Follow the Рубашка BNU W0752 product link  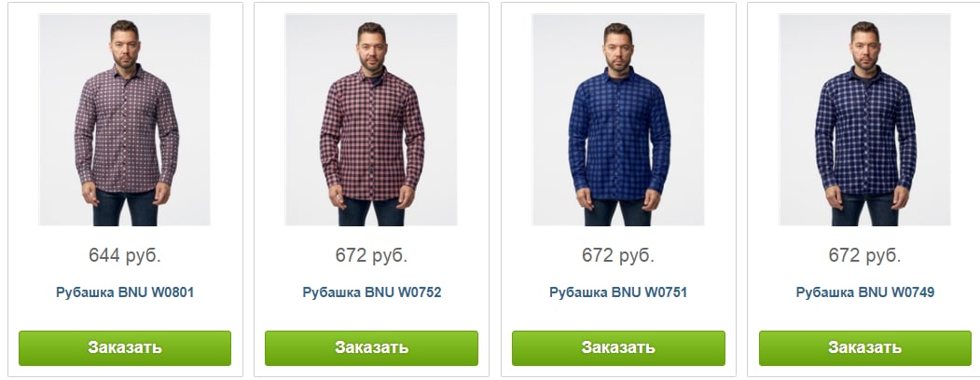[x=372, y=292]
